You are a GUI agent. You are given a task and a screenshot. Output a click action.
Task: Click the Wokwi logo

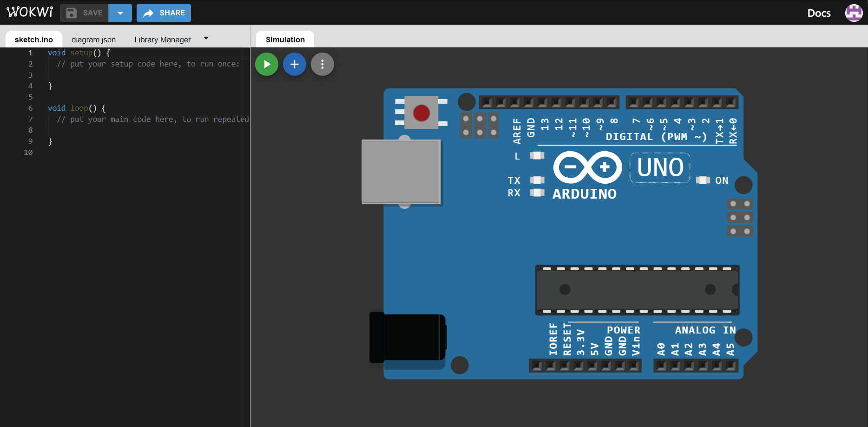(x=30, y=12)
